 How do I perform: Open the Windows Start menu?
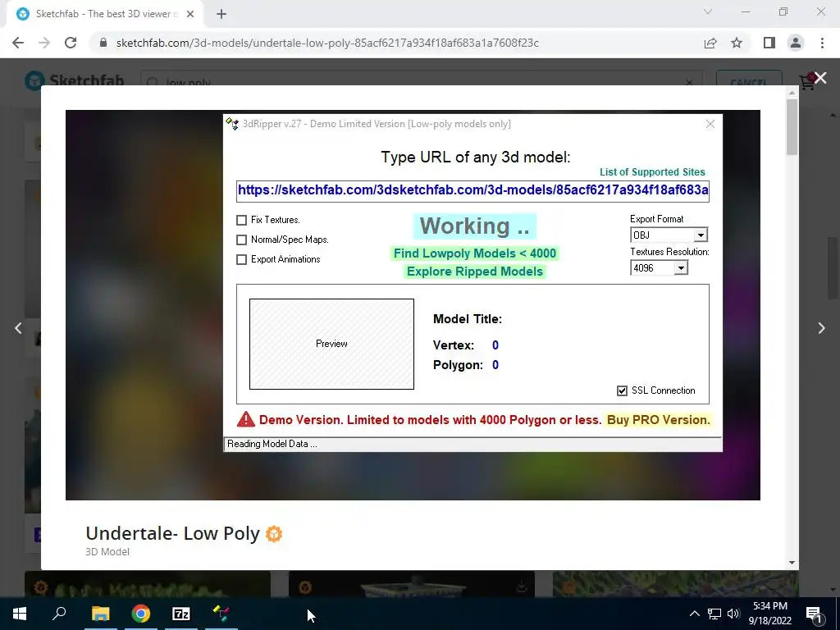tap(20, 614)
